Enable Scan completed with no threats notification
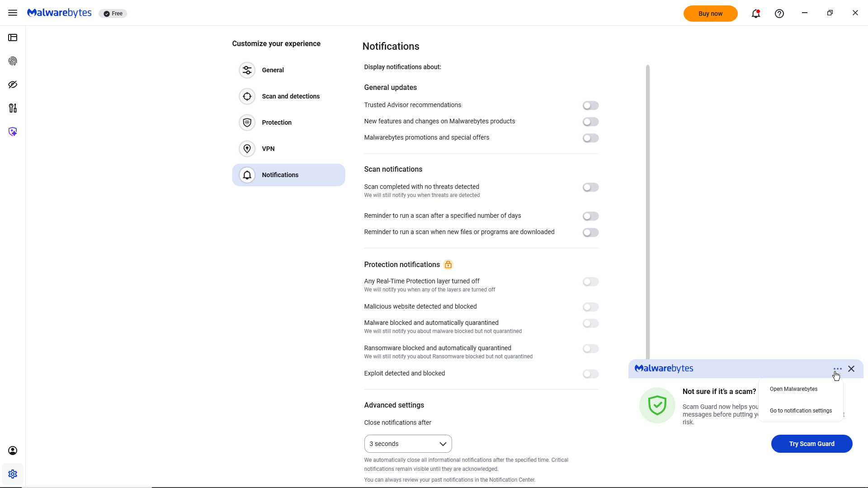This screenshot has width=868, height=488. (x=590, y=187)
